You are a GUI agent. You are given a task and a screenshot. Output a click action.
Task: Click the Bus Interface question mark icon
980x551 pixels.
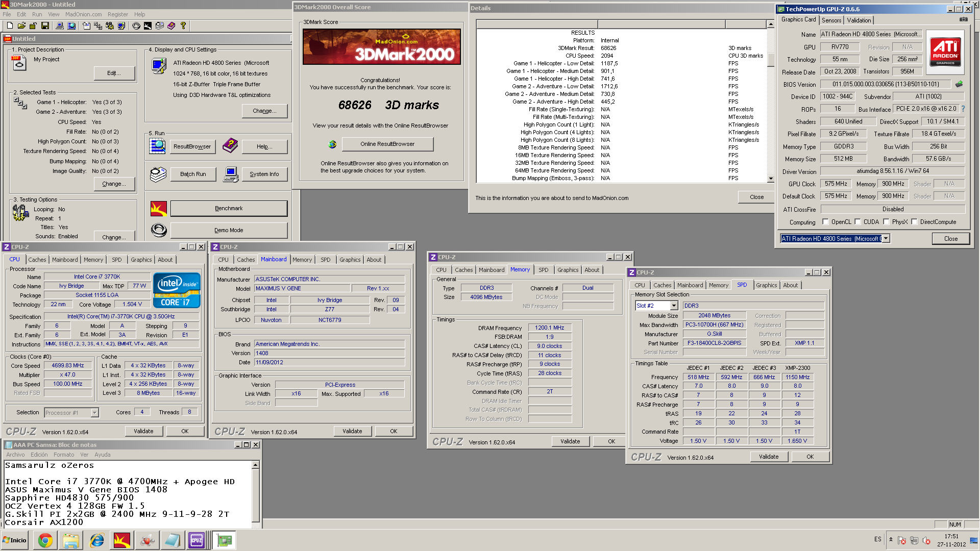[x=963, y=109]
